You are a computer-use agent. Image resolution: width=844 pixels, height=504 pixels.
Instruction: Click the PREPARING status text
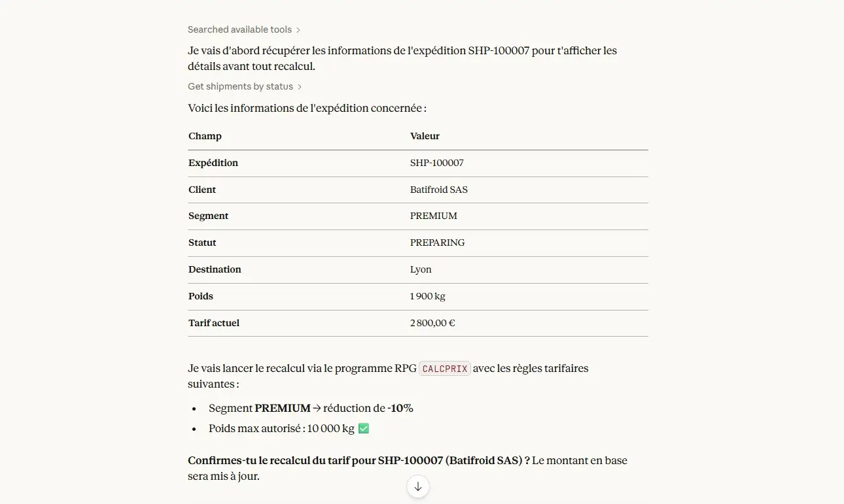[x=437, y=243]
